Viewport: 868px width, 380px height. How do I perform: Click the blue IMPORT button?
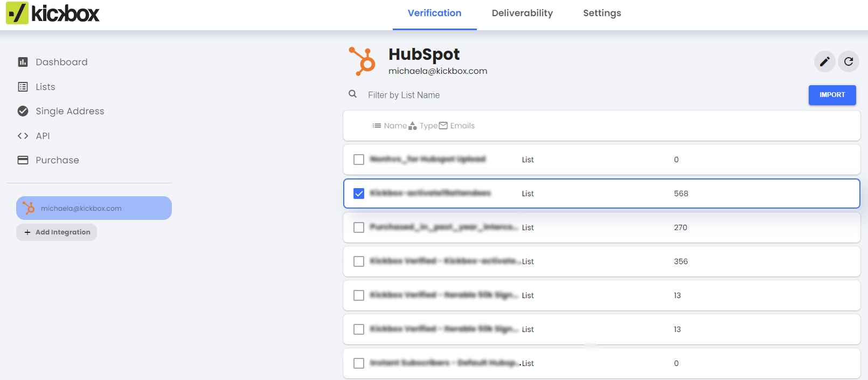(x=832, y=95)
